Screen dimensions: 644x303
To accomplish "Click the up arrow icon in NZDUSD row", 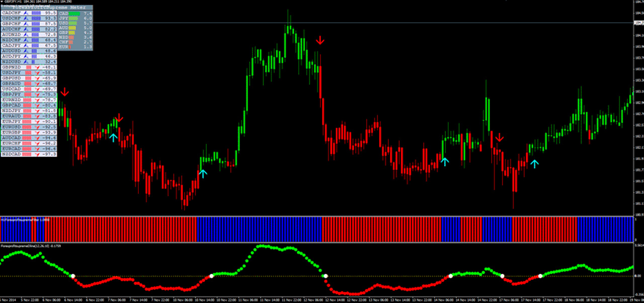I will pyautogui.click(x=27, y=62).
